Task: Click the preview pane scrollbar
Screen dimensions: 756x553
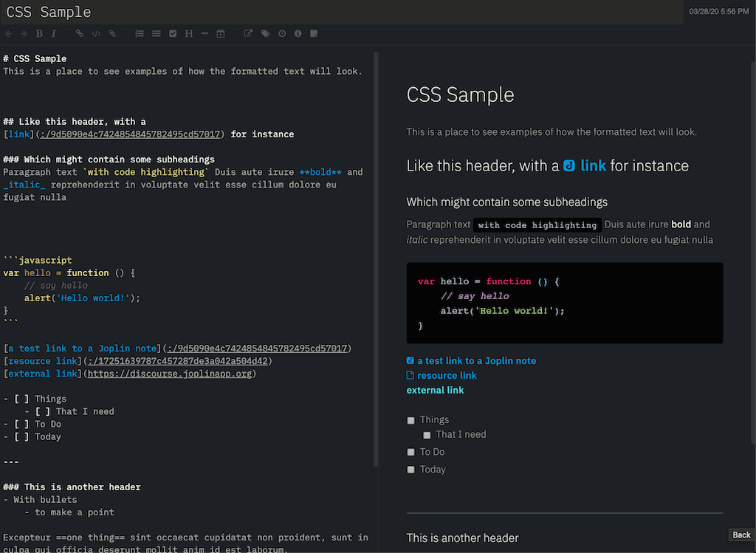Action: point(753,253)
